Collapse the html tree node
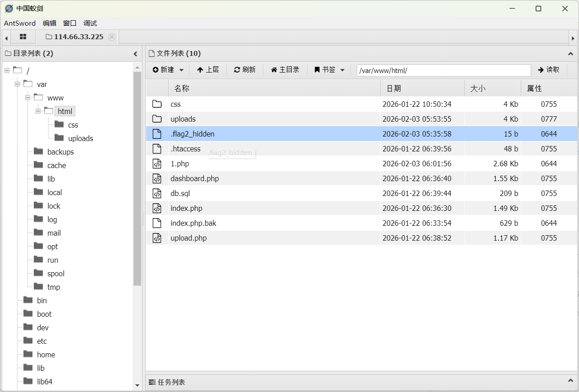 tap(38, 111)
